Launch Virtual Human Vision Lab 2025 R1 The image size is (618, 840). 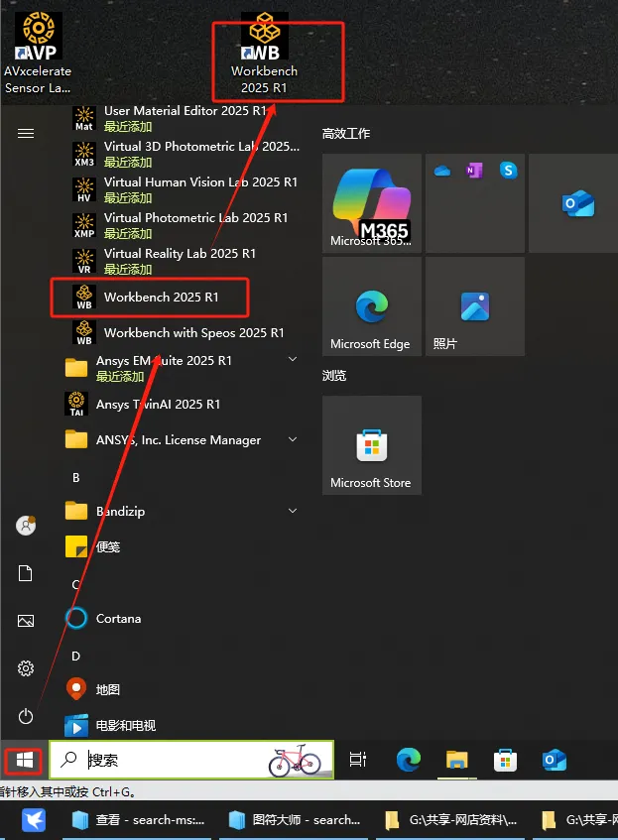click(x=185, y=189)
